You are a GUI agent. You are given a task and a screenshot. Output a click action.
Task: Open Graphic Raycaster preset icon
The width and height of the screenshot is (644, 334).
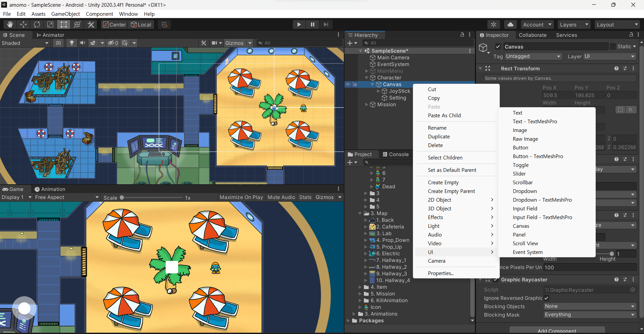pos(625,279)
